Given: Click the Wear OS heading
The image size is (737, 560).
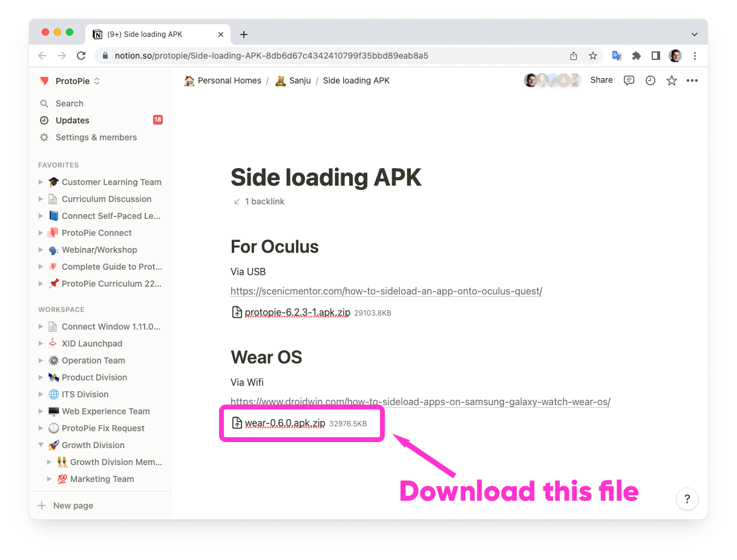Looking at the screenshot, I should coord(266,357).
